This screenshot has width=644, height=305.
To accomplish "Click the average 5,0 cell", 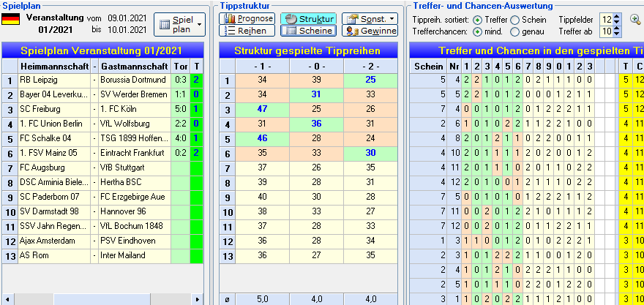I will pyautogui.click(x=263, y=299).
